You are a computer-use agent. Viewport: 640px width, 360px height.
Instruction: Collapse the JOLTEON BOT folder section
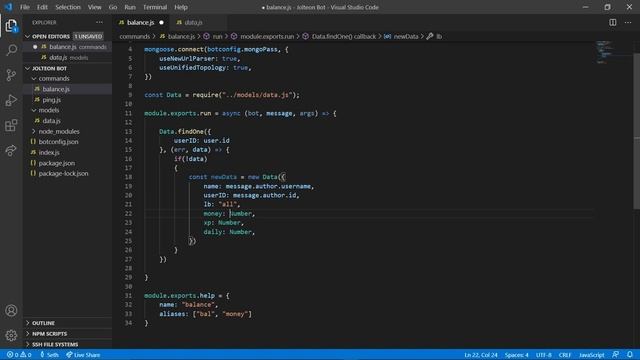tap(28, 68)
